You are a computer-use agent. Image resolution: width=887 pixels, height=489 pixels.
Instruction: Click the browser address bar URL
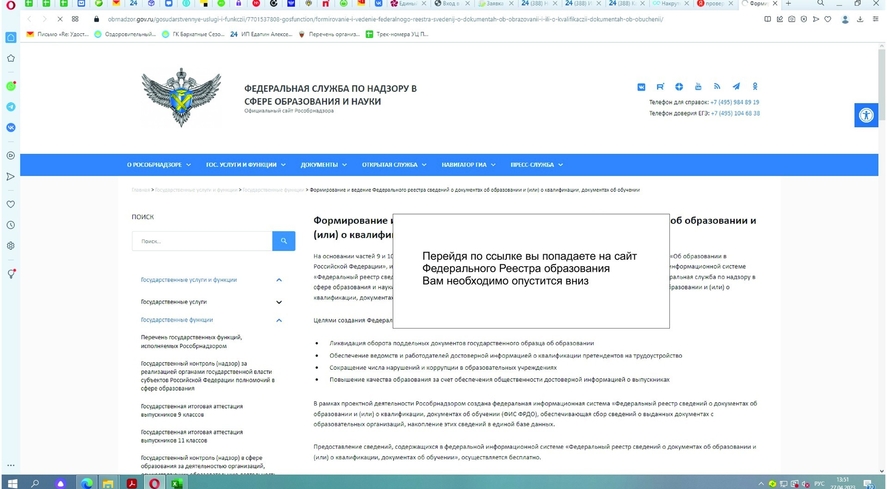click(385, 19)
